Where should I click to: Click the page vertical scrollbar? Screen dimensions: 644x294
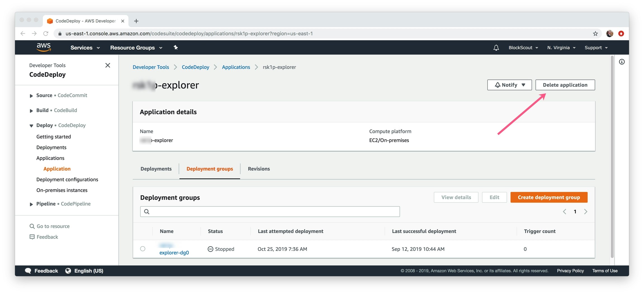[x=612, y=157]
